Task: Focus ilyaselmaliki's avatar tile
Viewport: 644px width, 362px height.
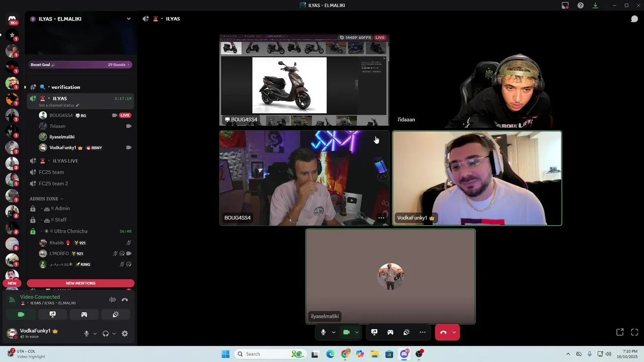Action: coord(390,277)
